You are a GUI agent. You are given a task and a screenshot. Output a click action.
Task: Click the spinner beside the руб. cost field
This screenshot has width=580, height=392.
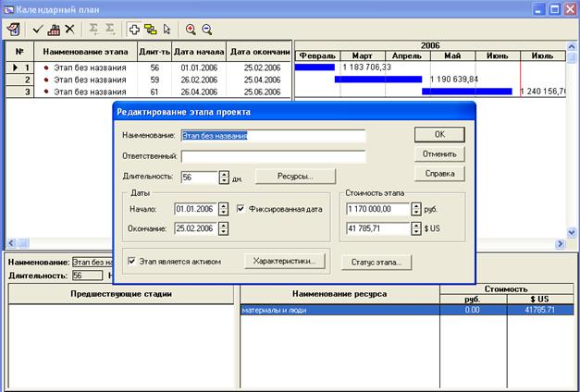pyautogui.click(x=416, y=209)
